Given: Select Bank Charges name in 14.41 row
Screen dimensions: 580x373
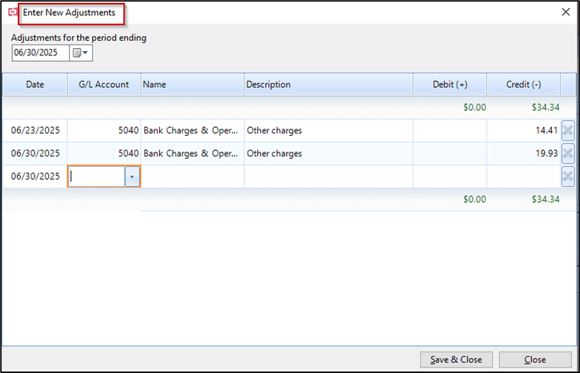Looking at the screenshot, I should (x=192, y=130).
